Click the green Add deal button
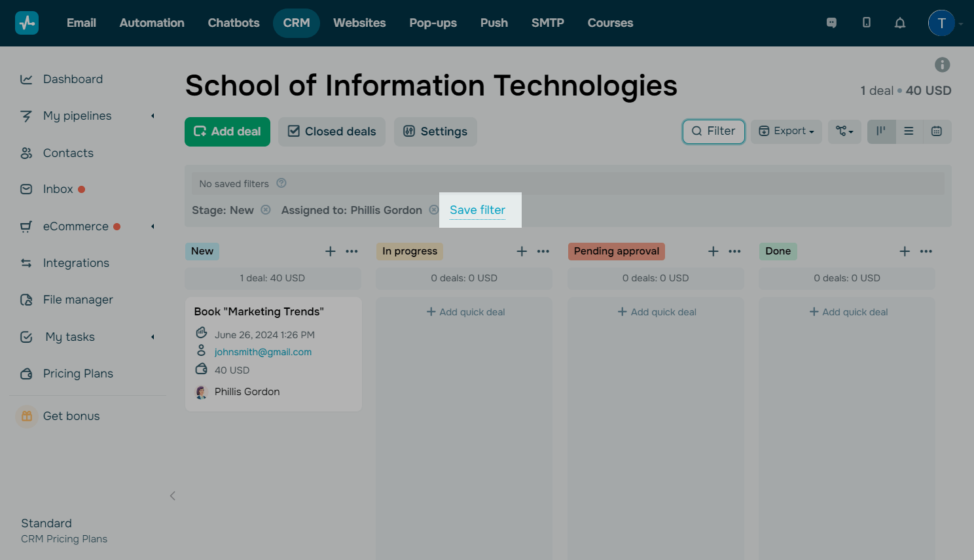This screenshot has height=560, width=974. coord(227,131)
